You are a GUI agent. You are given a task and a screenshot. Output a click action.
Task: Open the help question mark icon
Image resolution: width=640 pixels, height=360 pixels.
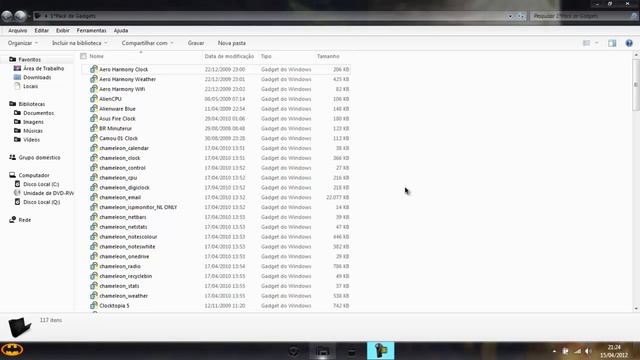tap(629, 43)
